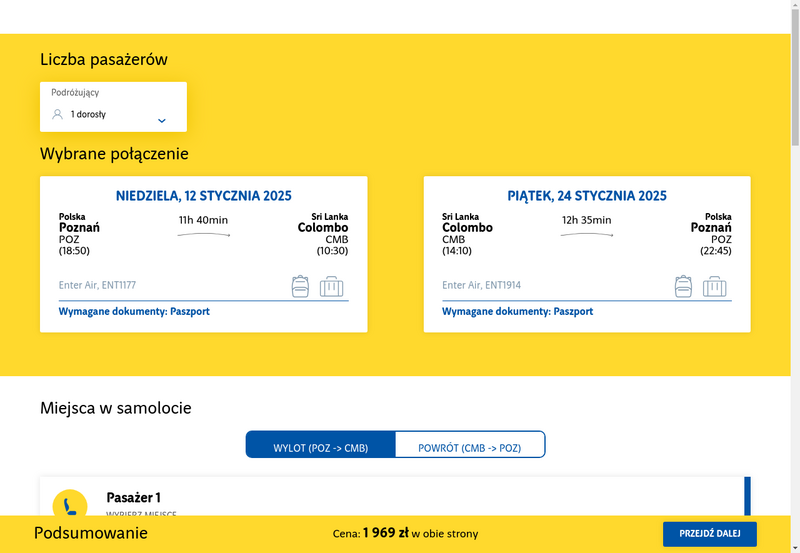Screen dimensions: 800x553
Task: Click the yellow seat icon for Pasażer 1
Action: tap(70, 504)
